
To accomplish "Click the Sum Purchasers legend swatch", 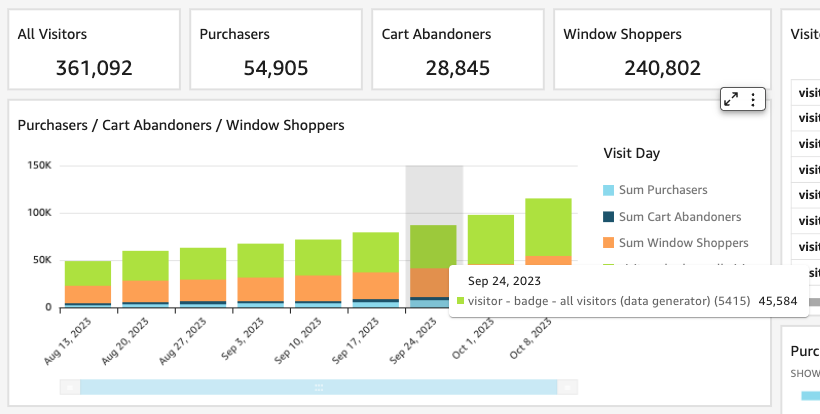I will (607, 190).
